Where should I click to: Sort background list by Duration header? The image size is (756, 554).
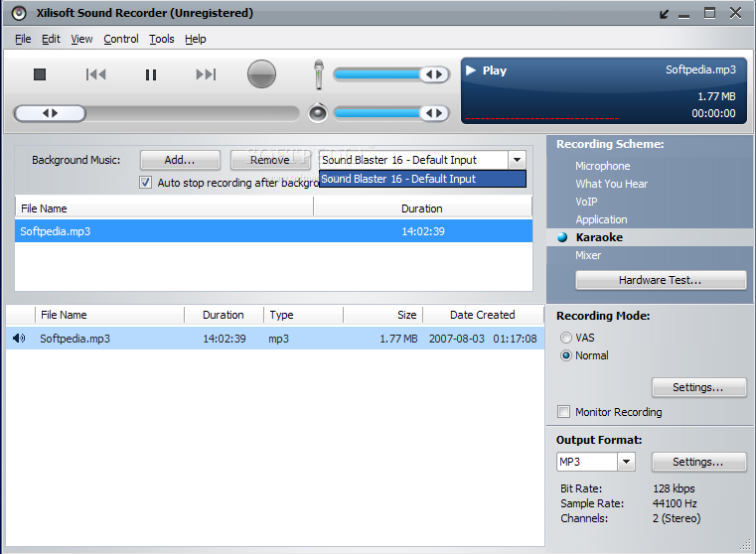(422, 208)
